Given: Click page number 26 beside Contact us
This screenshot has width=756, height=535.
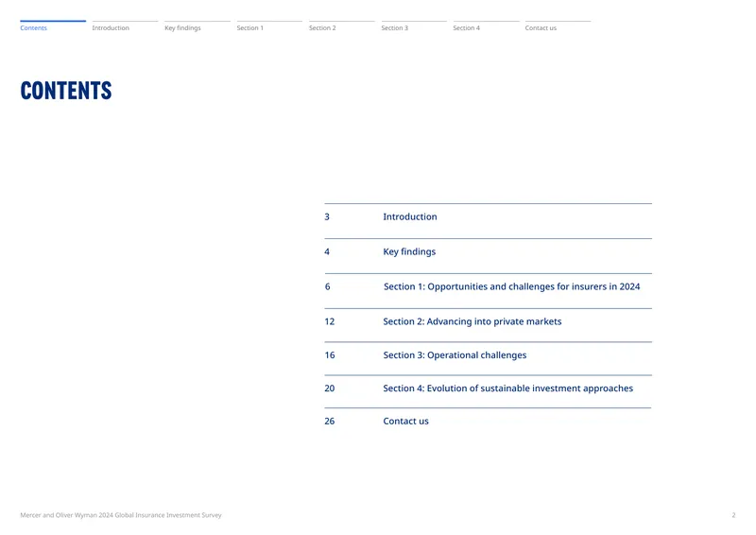Looking at the screenshot, I should coord(329,422).
